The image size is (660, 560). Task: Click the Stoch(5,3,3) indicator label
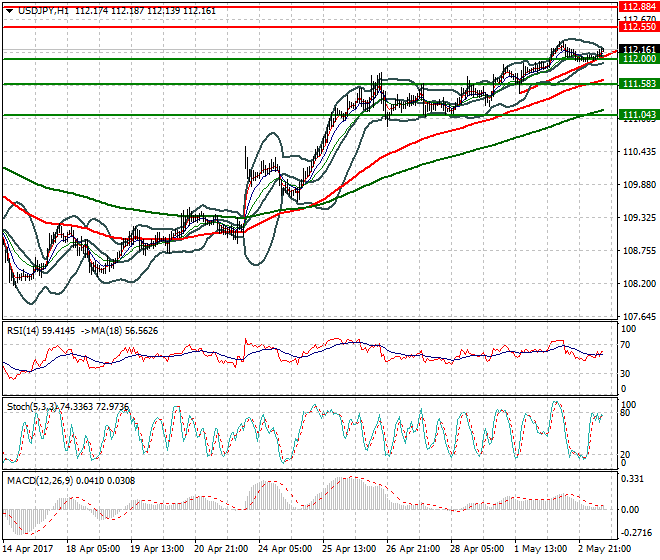(x=33, y=407)
